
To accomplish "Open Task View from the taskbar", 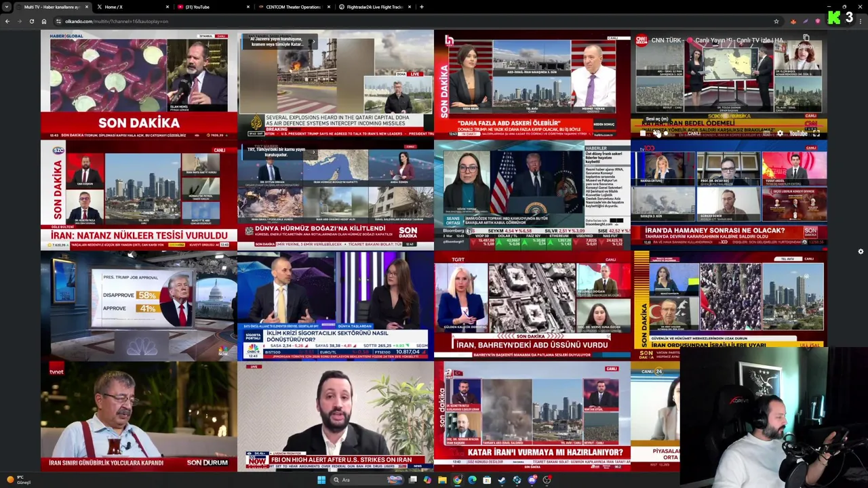I will coord(413,480).
